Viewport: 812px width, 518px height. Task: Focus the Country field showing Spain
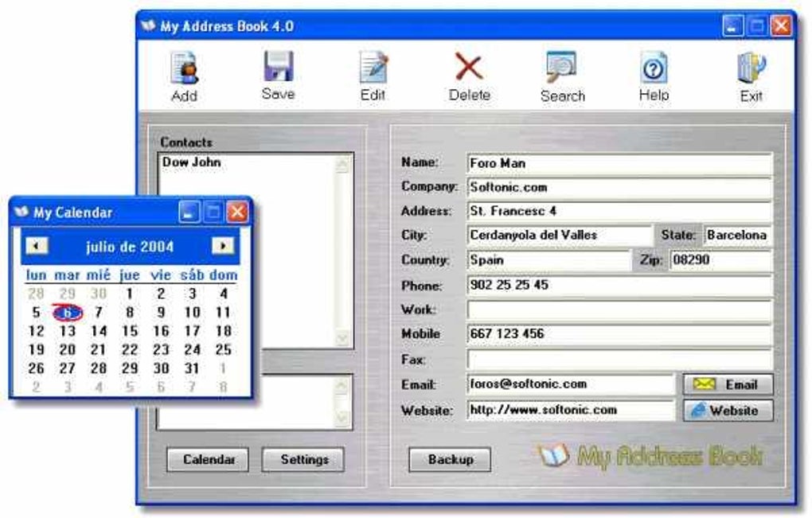click(x=549, y=259)
